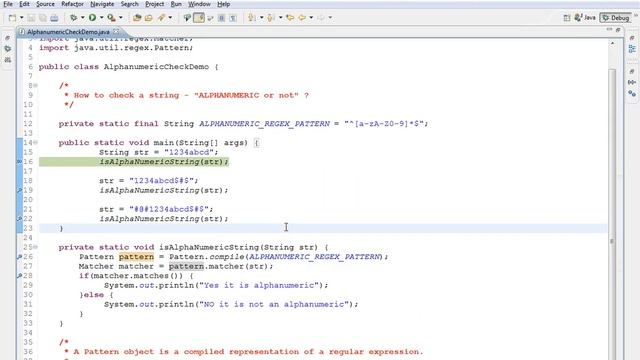
Task: Click icon left of Mark Occurrences toggle
Action: [187, 18]
